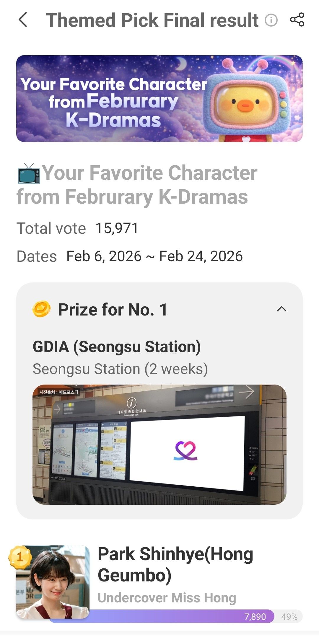This screenshot has width=319, height=644.
Task: Tap the GDIA (Seongsu Station) prize title
Action: click(x=117, y=346)
